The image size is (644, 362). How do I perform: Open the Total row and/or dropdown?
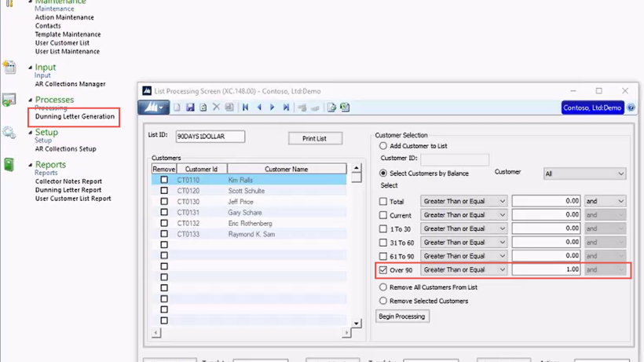tap(605, 201)
